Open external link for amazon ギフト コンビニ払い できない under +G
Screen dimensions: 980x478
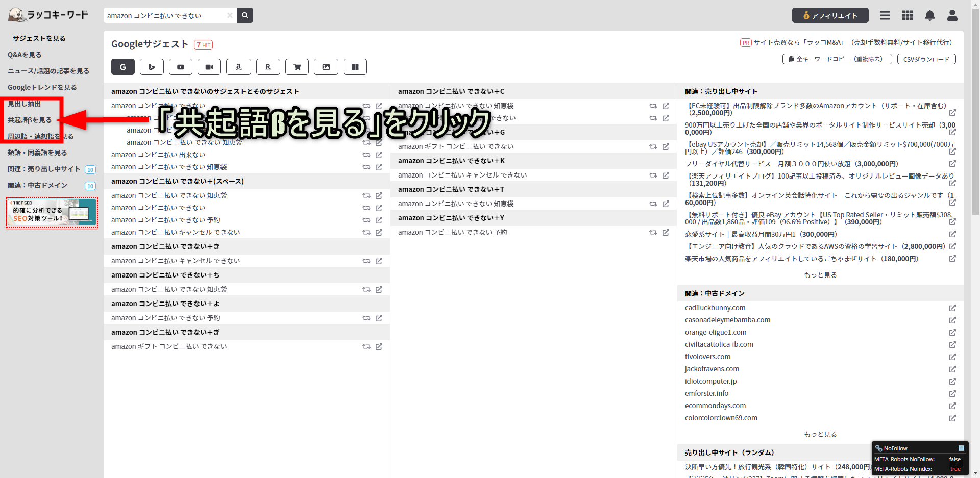tap(666, 146)
